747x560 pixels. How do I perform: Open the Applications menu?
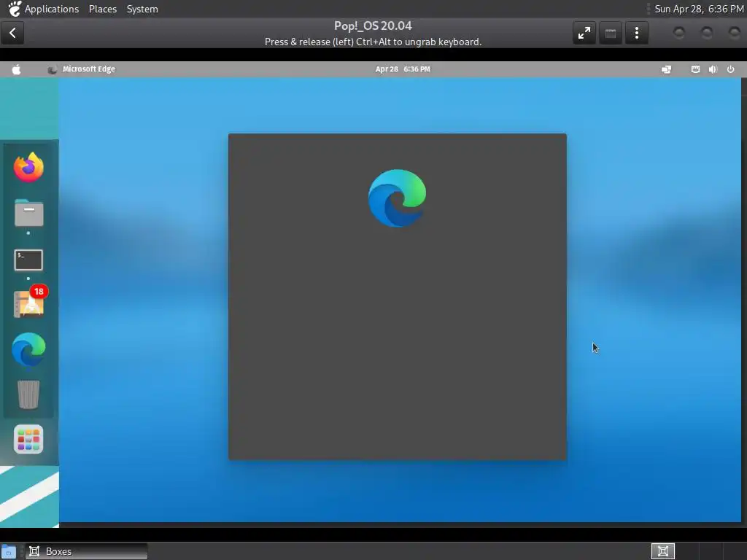click(x=52, y=9)
